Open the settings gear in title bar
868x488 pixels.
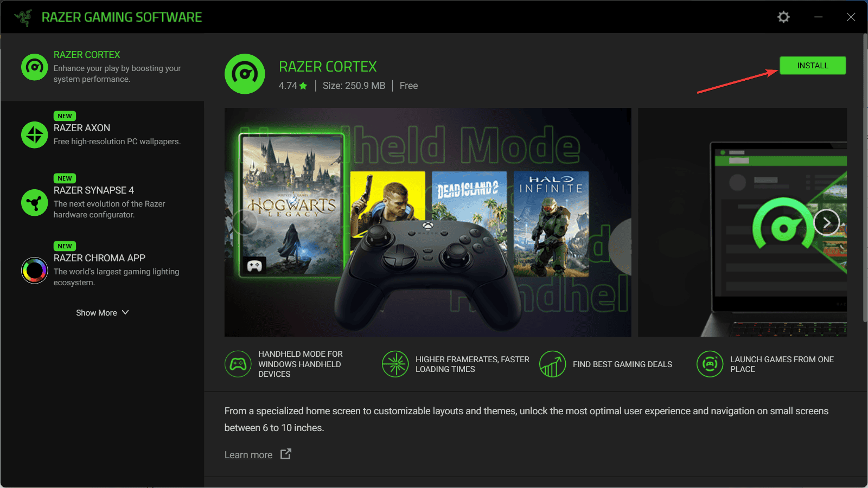tap(783, 17)
